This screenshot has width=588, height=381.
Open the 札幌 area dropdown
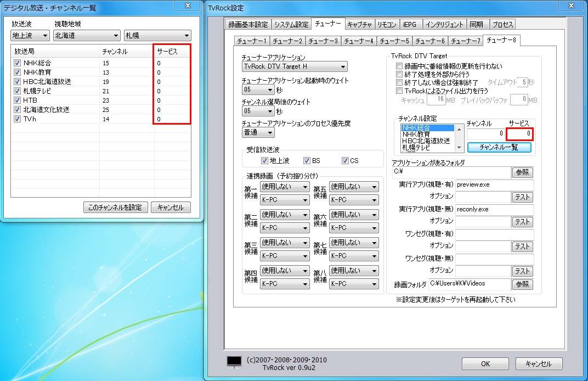(157, 36)
